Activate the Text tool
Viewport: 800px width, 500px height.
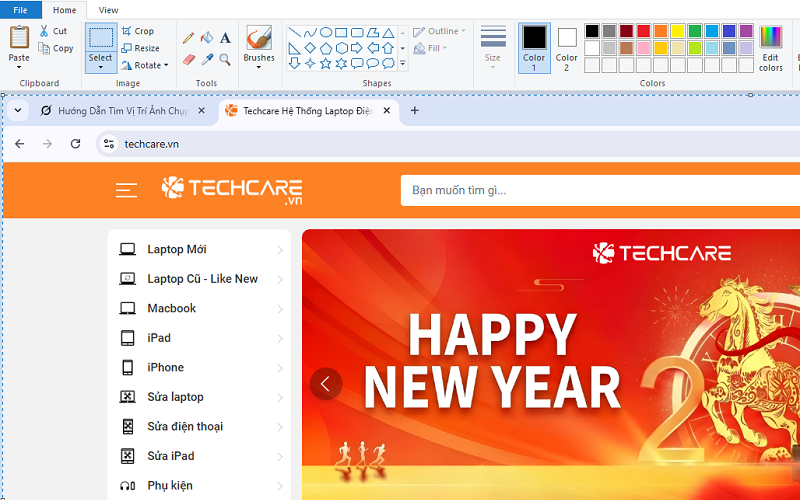tap(225, 38)
